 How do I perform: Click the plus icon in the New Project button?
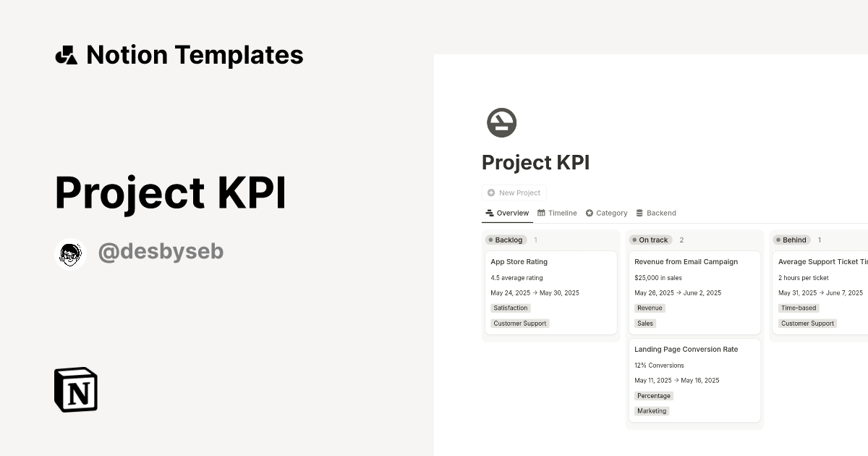491,193
